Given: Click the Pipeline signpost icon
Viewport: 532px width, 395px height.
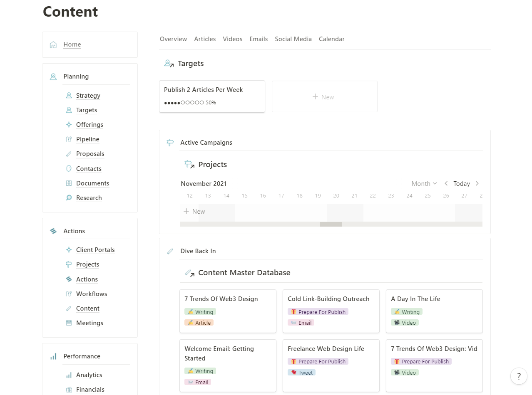Looking at the screenshot, I should point(68,139).
